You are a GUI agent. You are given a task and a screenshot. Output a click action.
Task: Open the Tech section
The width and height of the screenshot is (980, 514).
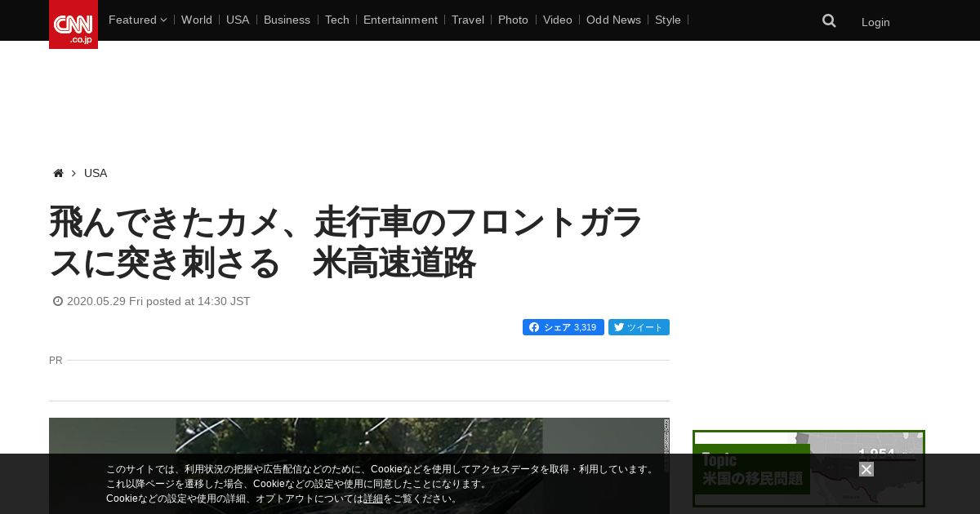click(x=336, y=20)
